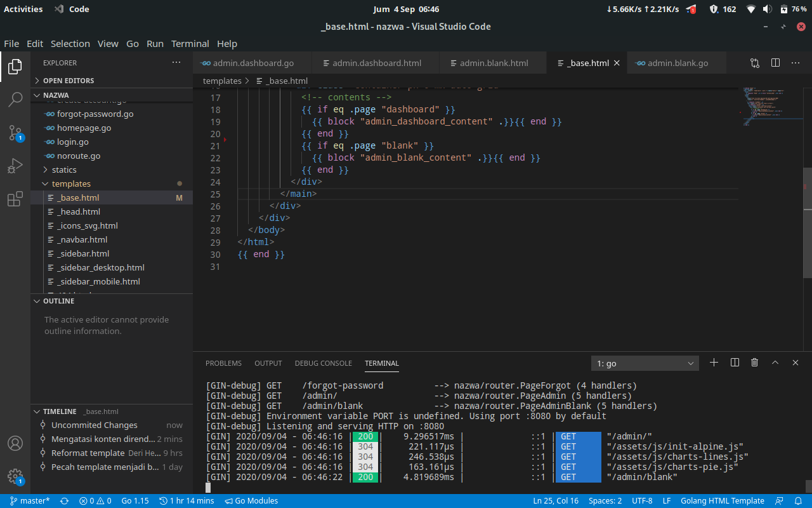This screenshot has height=508, width=812.
Task: Collapse the templates folder
Action: pos(112,184)
